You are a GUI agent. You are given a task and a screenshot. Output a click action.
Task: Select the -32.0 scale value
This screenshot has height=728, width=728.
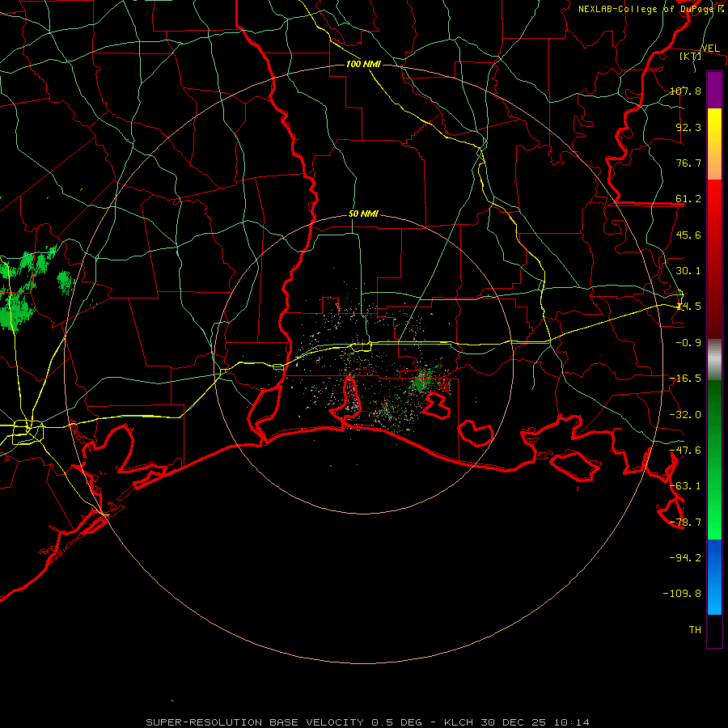[685, 415]
